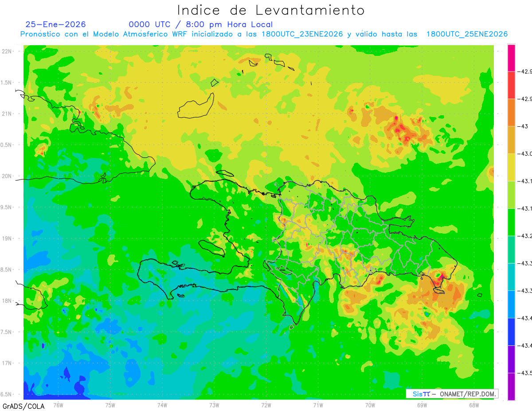
Task: Select the cyan color bar segment
Action: [511, 277]
